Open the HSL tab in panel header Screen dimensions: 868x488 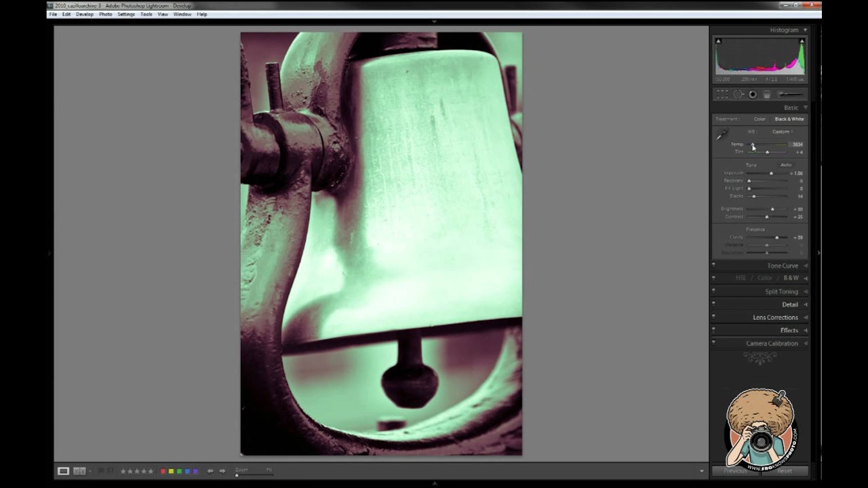tap(741, 278)
